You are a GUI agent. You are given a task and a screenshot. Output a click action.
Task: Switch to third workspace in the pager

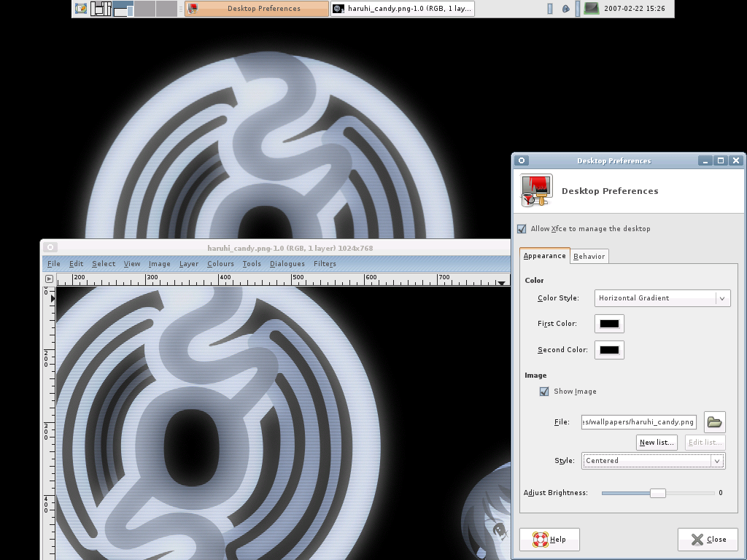tap(145, 9)
